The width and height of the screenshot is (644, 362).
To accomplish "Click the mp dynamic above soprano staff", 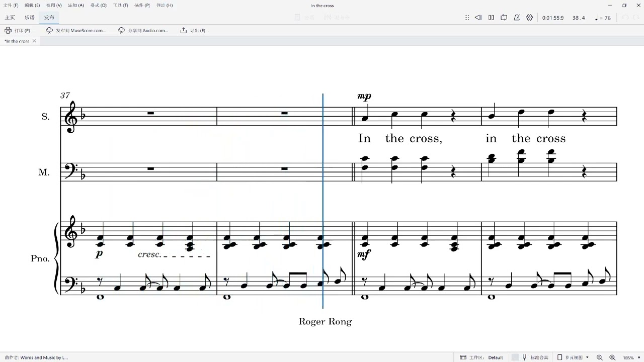I will coord(364,96).
